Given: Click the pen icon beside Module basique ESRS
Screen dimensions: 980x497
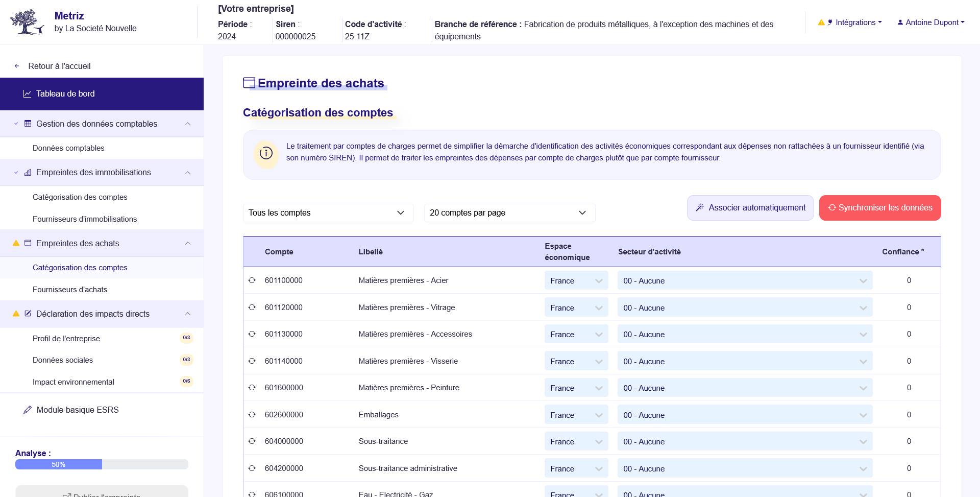Looking at the screenshot, I should (28, 410).
